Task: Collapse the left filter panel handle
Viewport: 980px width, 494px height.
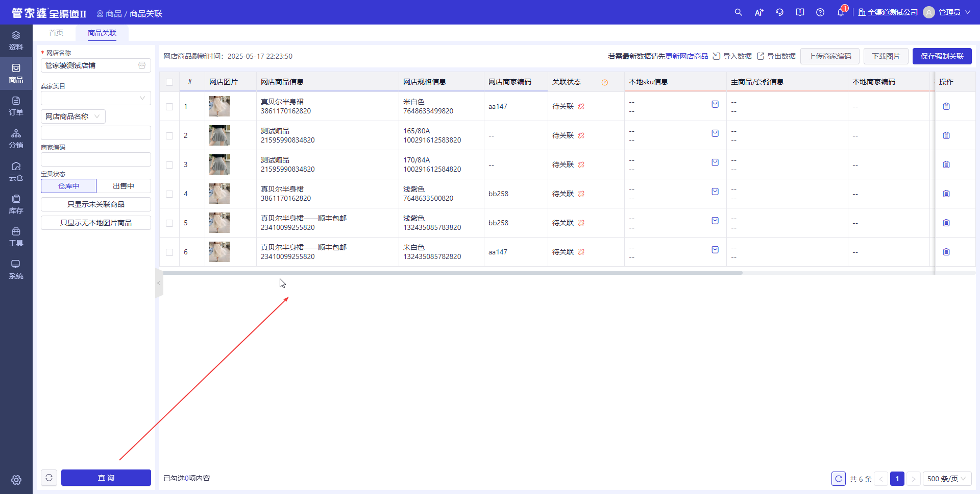Action: [x=159, y=283]
